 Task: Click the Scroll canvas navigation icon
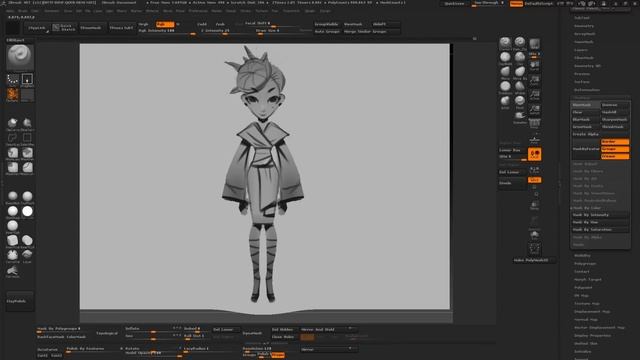tap(534, 65)
